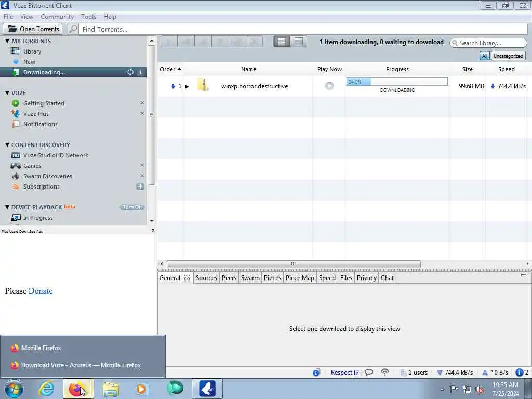Open Internet Explorer from the taskbar
Viewport: 532px width, 399px height.
[x=46, y=389]
